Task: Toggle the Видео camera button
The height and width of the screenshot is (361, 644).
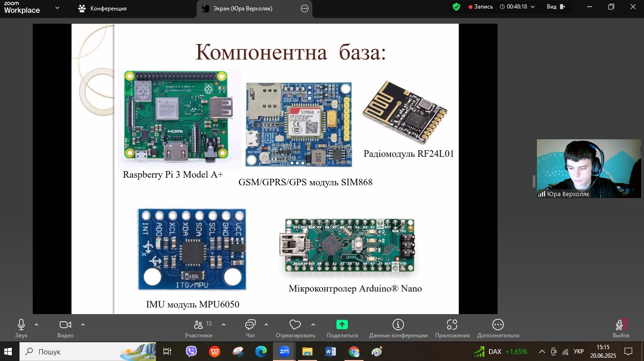Action: pyautogui.click(x=65, y=328)
